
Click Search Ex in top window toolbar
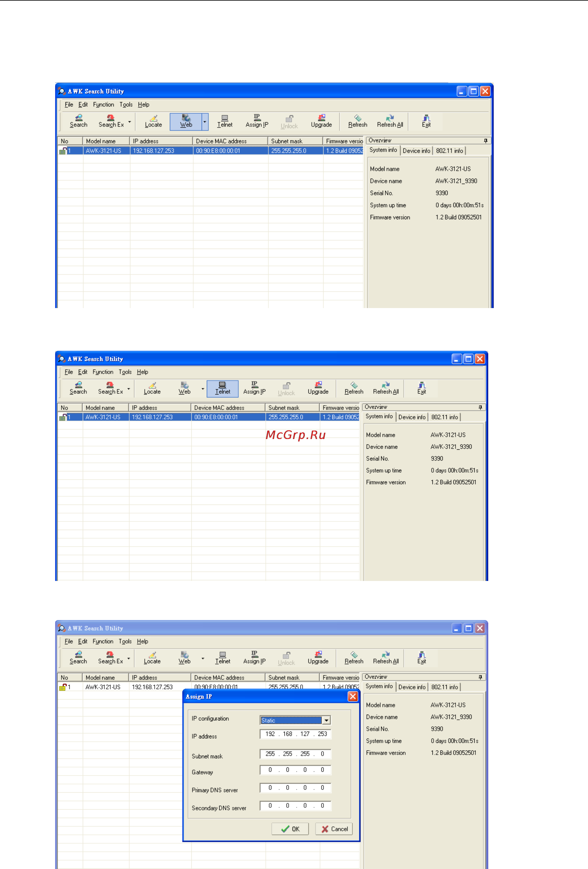(x=111, y=121)
